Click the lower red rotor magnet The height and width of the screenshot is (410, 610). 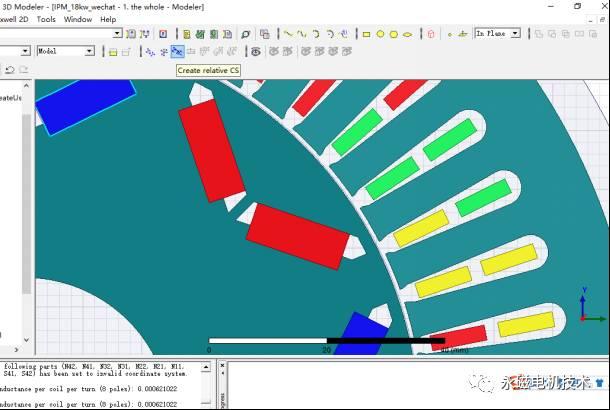(x=298, y=236)
